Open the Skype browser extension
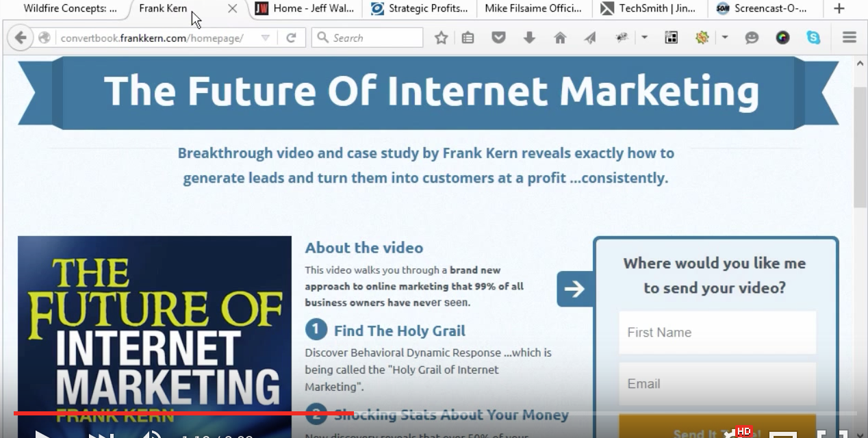868x438 pixels. coord(813,38)
